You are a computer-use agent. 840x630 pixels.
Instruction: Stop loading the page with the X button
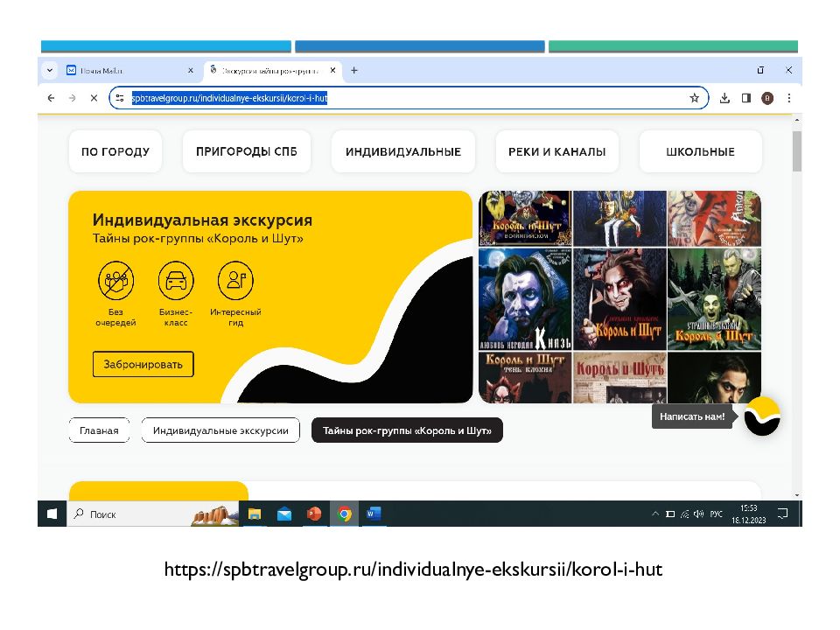[94, 98]
